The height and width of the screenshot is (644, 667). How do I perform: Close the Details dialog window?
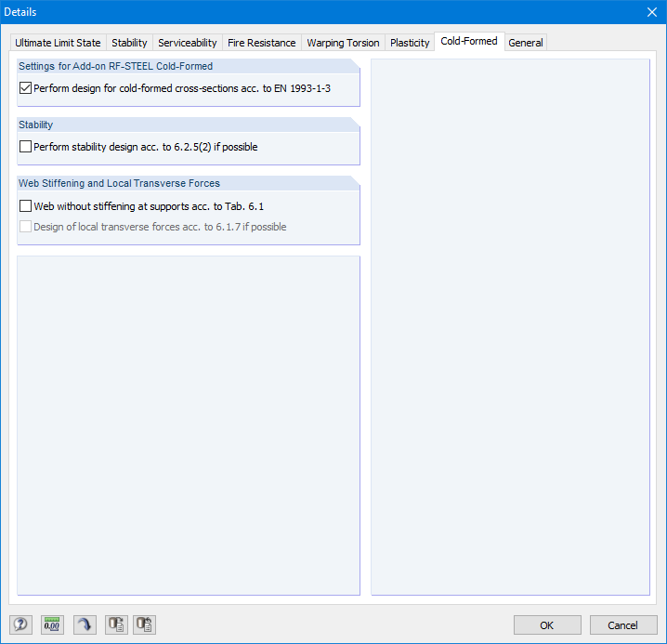pos(652,12)
